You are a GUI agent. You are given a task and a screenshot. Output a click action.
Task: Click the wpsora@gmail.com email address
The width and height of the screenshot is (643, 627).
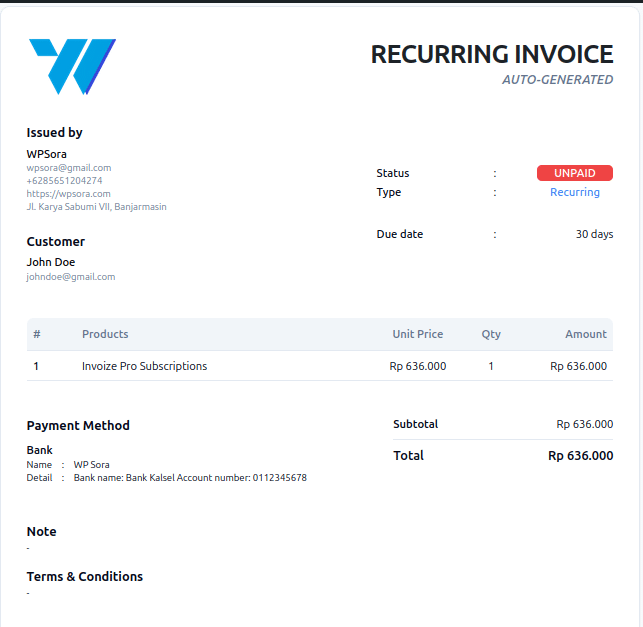click(x=69, y=168)
